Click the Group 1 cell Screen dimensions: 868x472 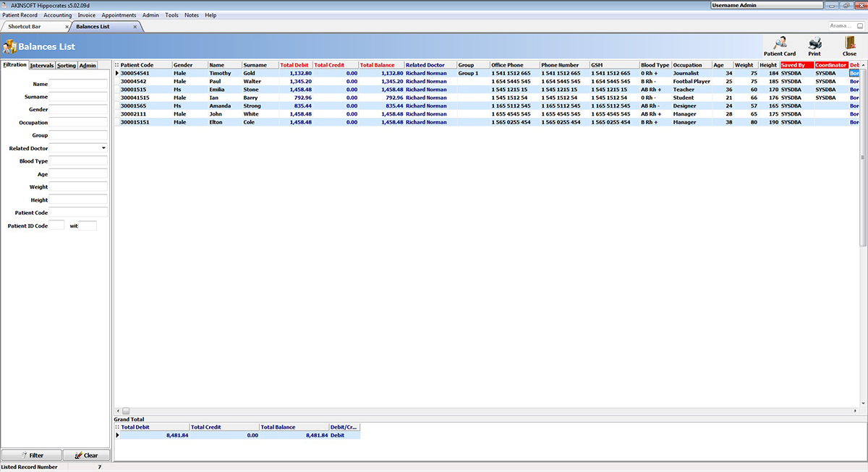point(474,73)
